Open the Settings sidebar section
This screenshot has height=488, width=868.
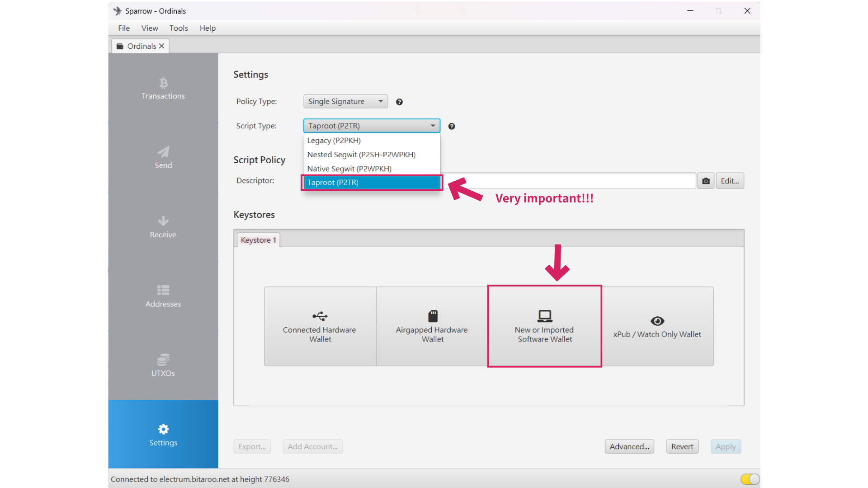163,434
